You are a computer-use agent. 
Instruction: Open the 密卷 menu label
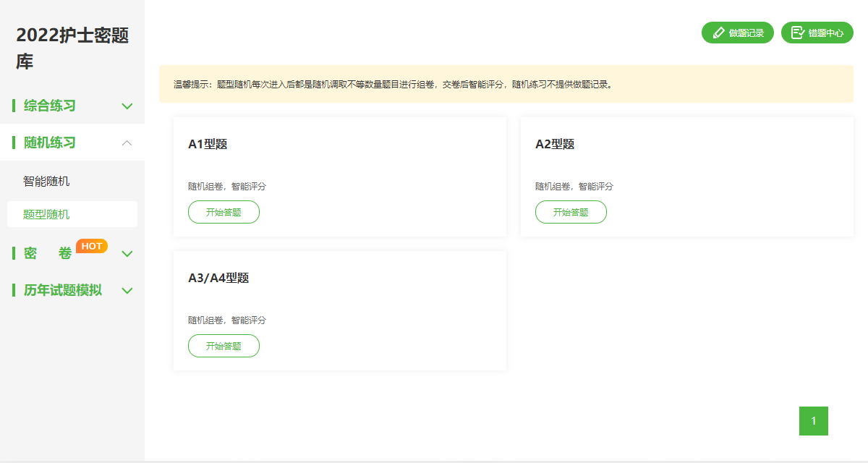coord(48,254)
